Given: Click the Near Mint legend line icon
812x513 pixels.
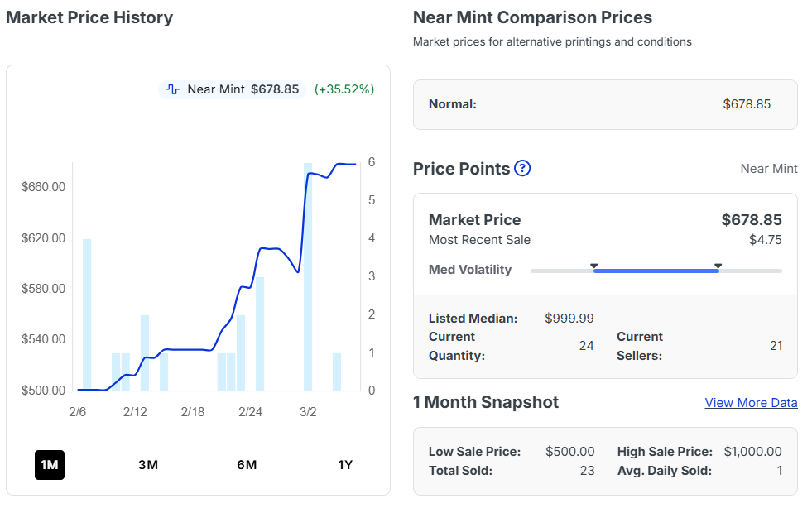Looking at the screenshot, I should tap(173, 89).
